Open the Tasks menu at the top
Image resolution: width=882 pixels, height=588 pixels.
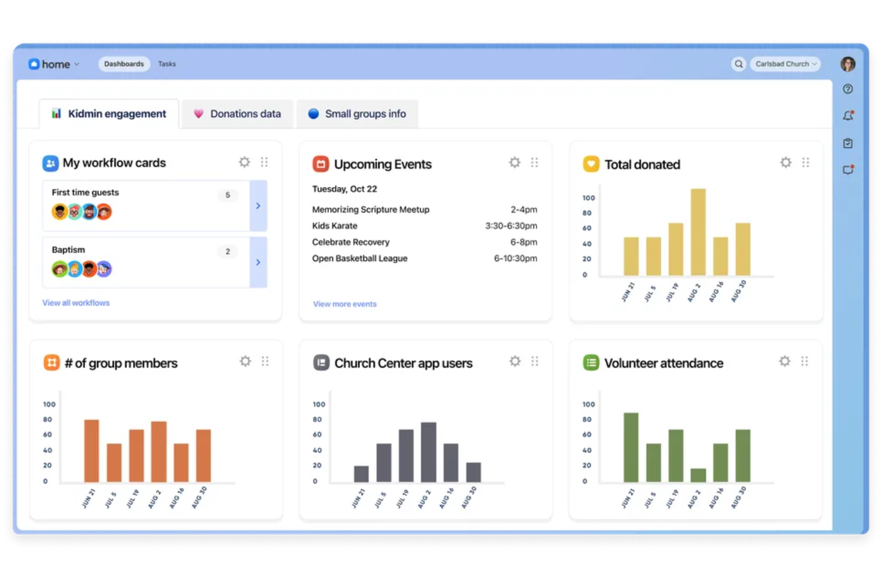click(167, 64)
